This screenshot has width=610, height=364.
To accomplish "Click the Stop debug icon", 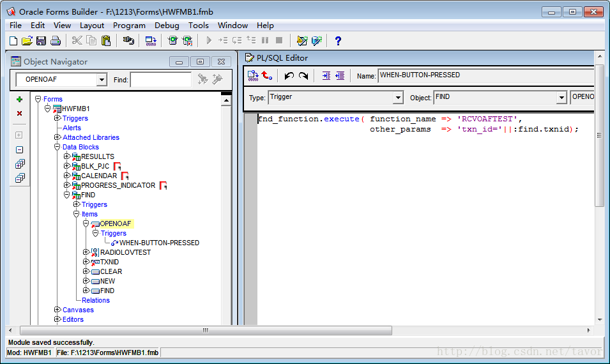I will (x=279, y=40).
